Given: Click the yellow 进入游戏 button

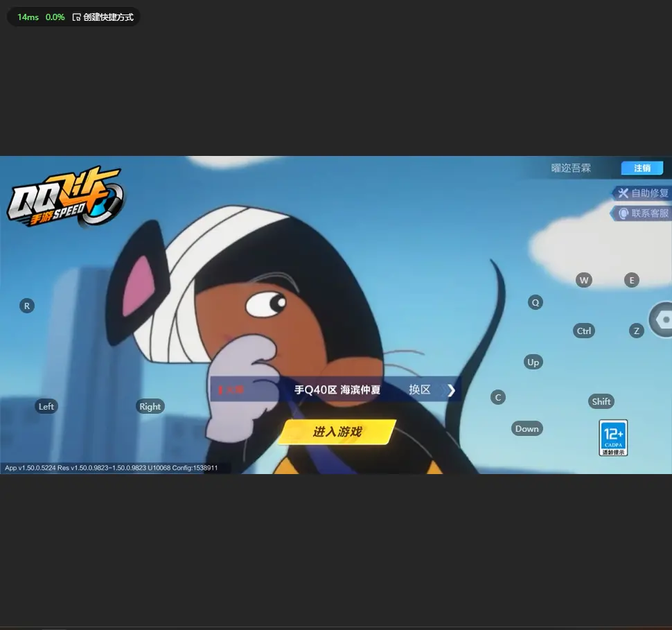Looking at the screenshot, I should 337,432.
